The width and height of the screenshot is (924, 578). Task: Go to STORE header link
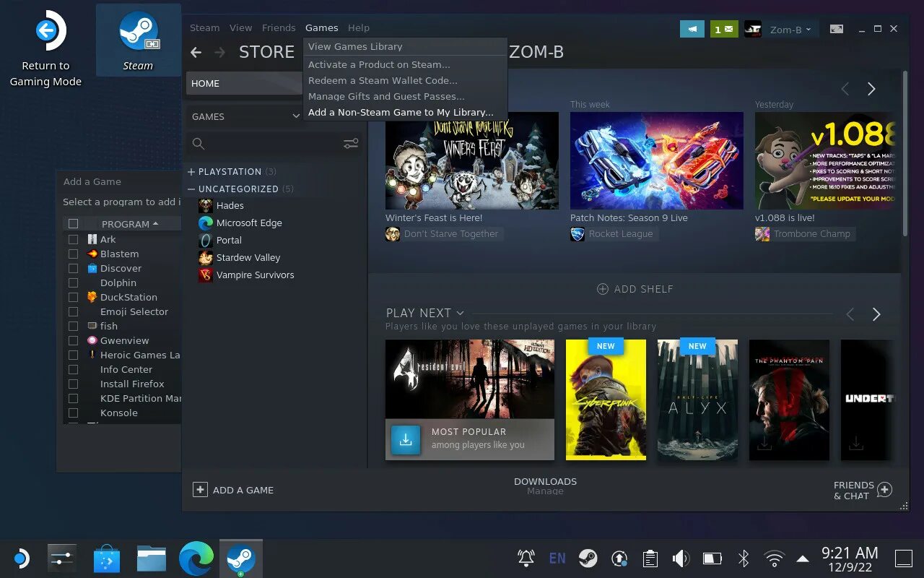click(x=266, y=52)
